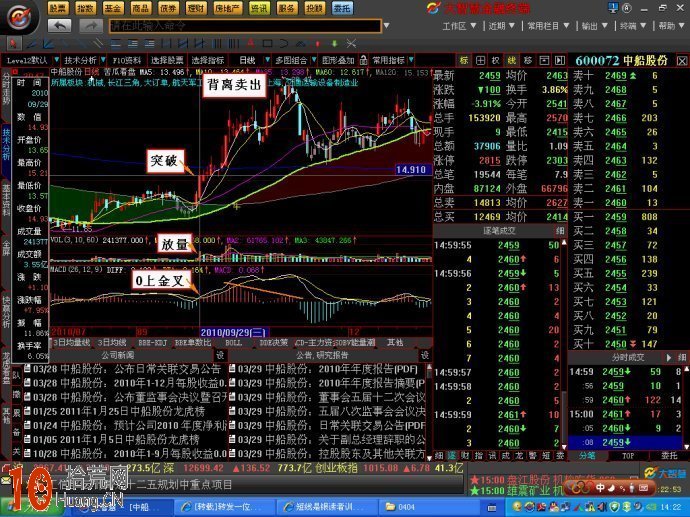
Task: Open the 帮助 menu
Action: coord(671,26)
